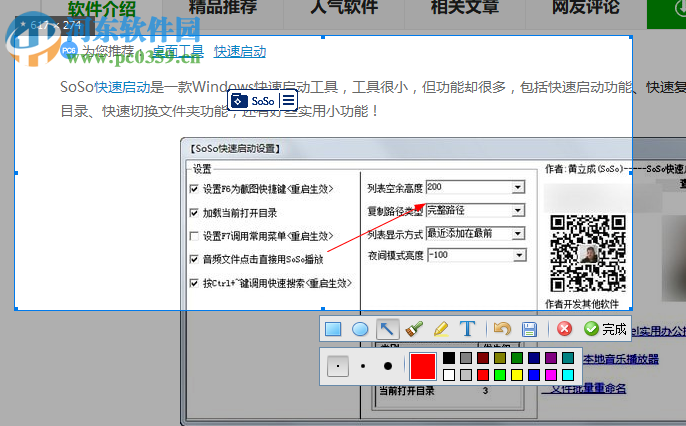Image resolution: width=686 pixels, height=426 pixels.
Task: Open the SoSo widget hamburger menu
Action: (x=288, y=101)
